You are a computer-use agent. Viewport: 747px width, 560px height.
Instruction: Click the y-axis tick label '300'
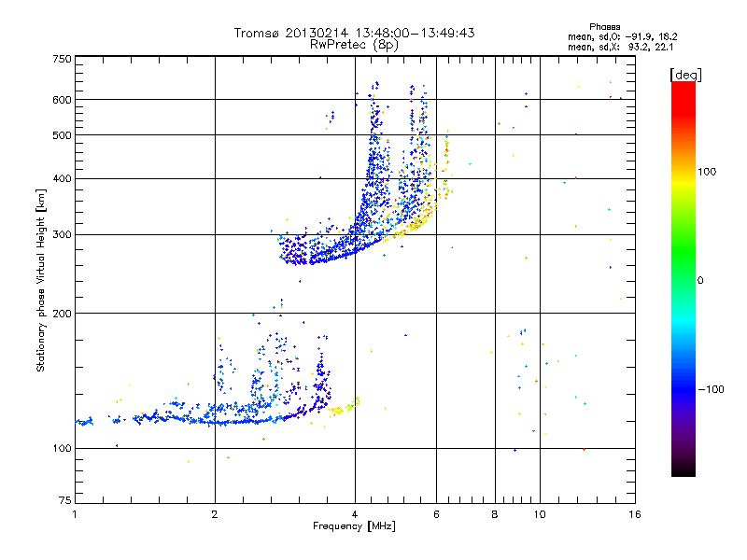click(x=62, y=234)
